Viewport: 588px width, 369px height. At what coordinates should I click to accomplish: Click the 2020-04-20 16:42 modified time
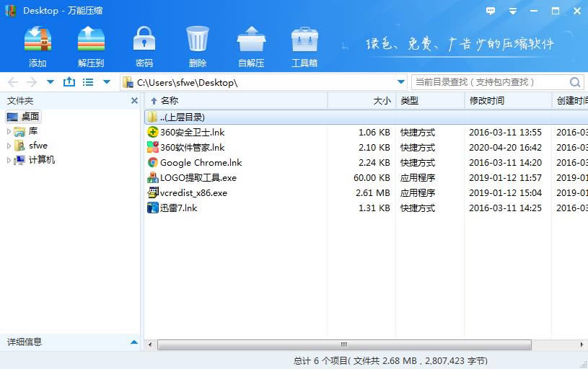point(505,147)
